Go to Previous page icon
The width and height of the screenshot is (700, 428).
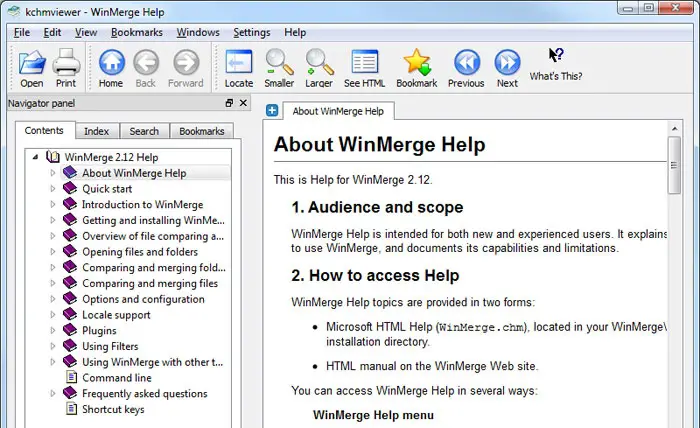[x=467, y=62]
